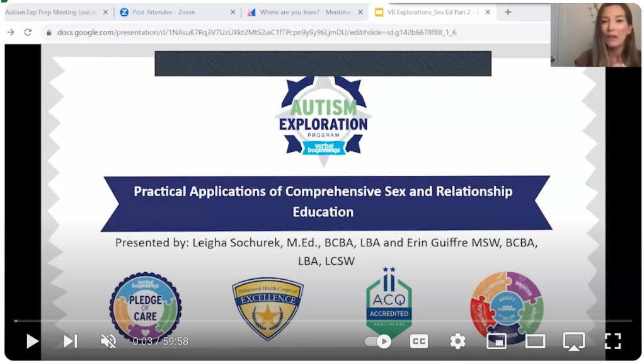
Task: Toggle the autoplay switch
Action: tap(378, 341)
